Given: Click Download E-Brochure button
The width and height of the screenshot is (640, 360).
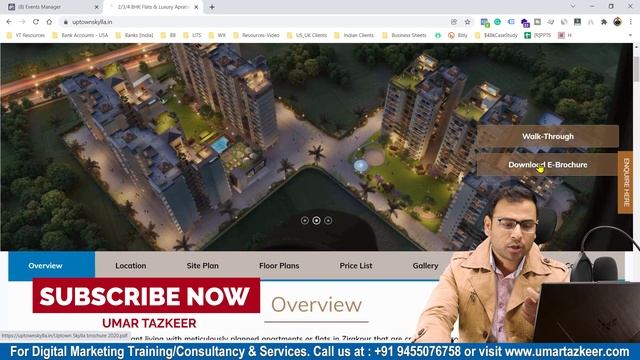Looking at the screenshot, I should (x=548, y=164).
